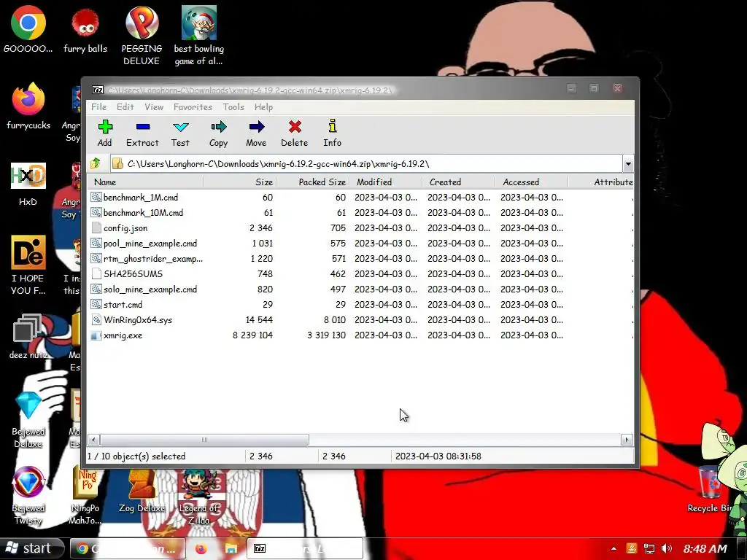The height and width of the screenshot is (560, 747).
Task: Open the View menu
Action: (x=154, y=107)
